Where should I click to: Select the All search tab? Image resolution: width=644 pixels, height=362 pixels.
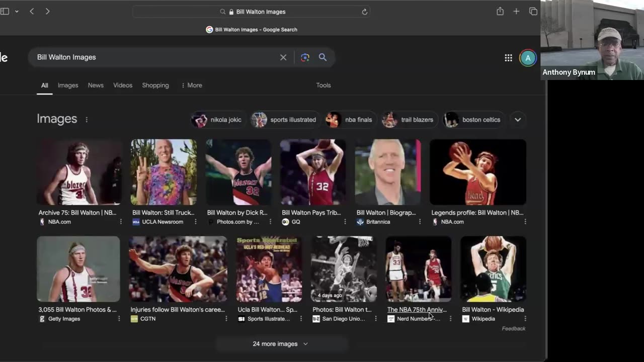(44, 85)
